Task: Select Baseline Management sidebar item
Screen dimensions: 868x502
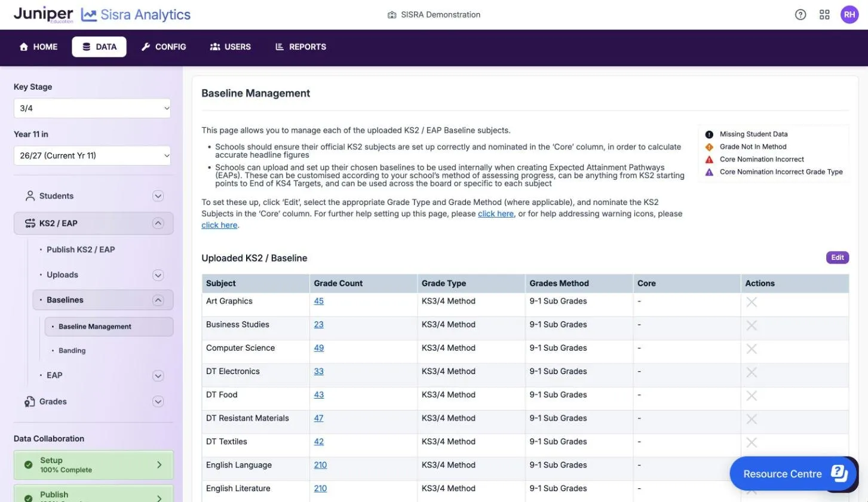Action: coord(109,326)
